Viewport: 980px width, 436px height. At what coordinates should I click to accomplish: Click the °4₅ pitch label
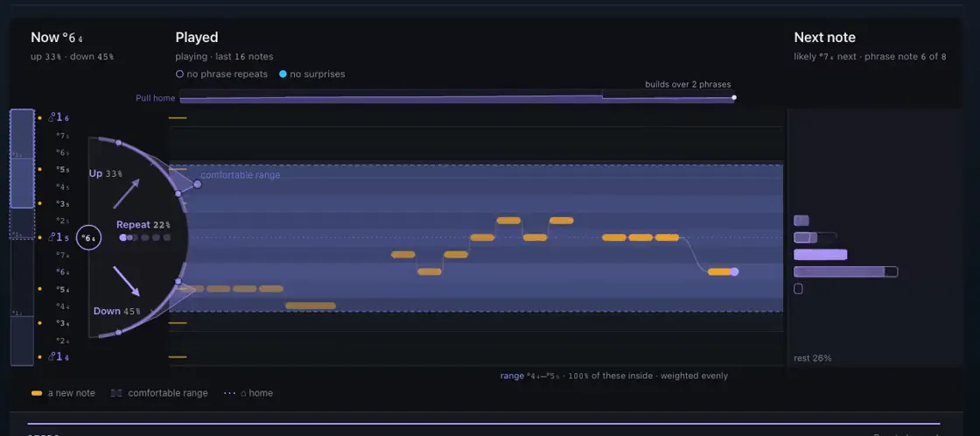[62, 186]
